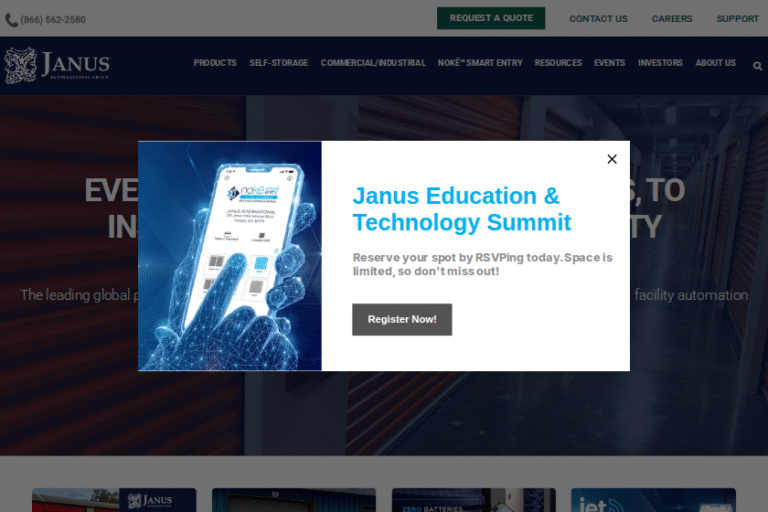Click the search magnifier icon in navigation

(x=757, y=66)
